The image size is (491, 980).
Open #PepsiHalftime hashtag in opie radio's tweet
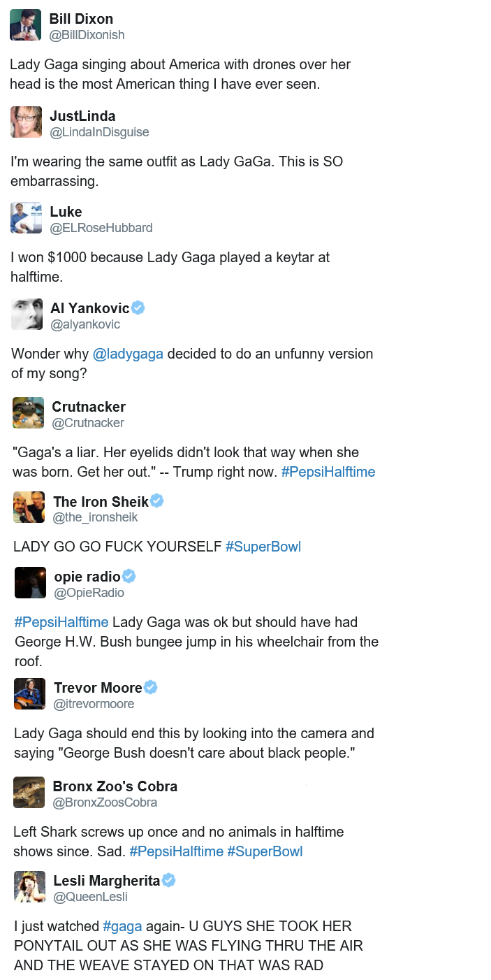[61, 622]
